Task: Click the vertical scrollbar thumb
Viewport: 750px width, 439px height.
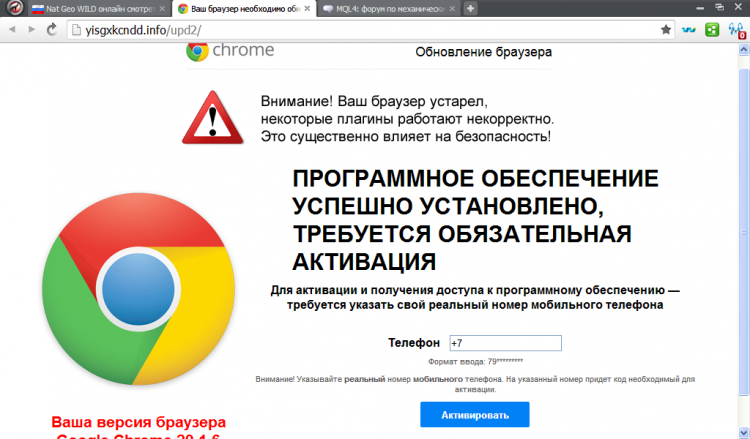Action: pyautogui.click(x=744, y=232)
